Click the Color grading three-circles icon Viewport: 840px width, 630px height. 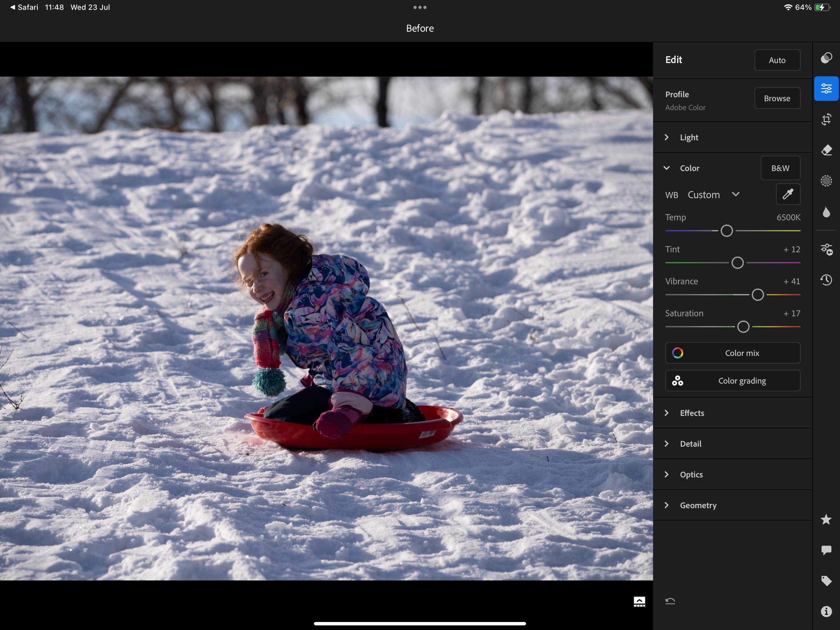677,381
